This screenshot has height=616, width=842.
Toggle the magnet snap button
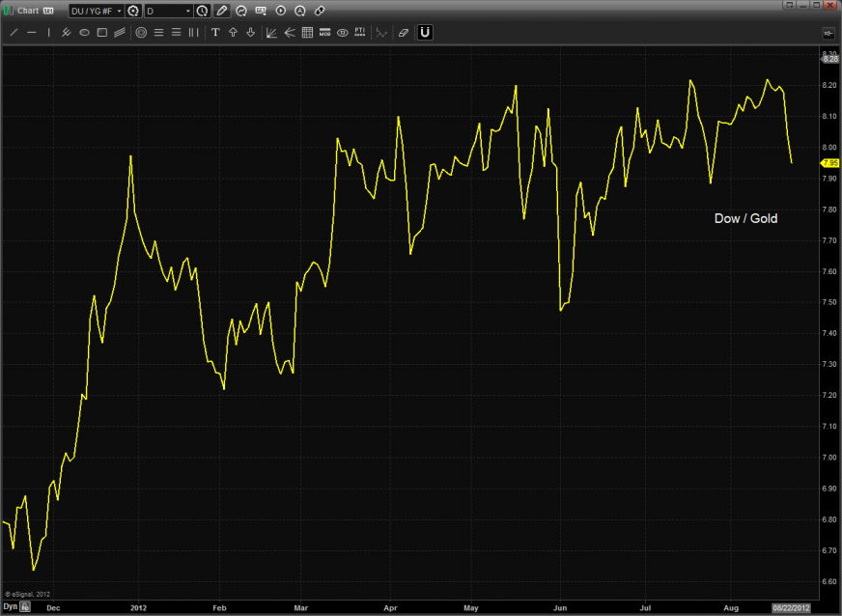425,33
